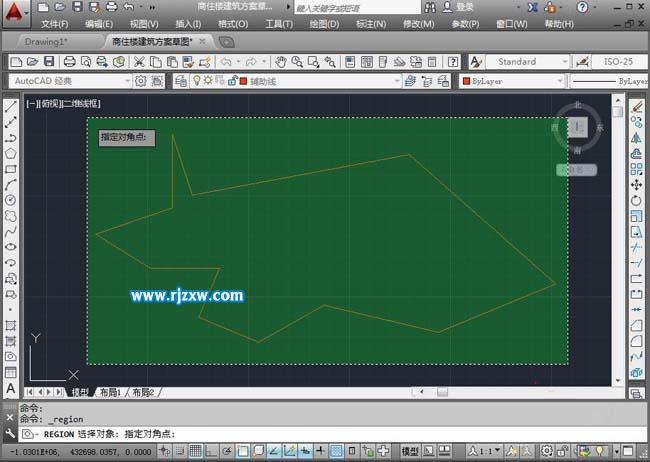Expand the application menu arrow beside the logo
This screenshot has height=462, width=650.
(x=27, y=13)
